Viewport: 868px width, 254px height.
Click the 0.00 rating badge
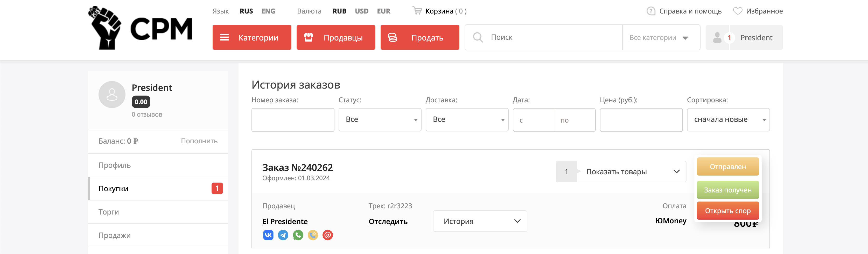[x=141, y=102]
